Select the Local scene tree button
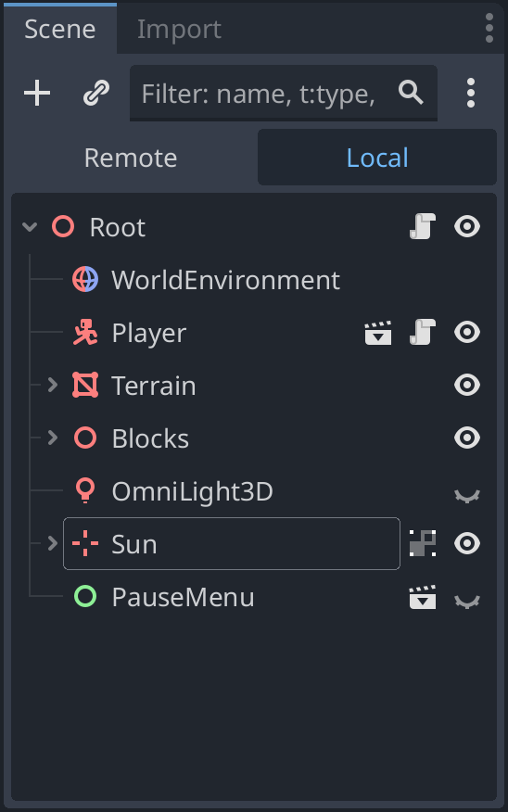Screen dimensions: 508x812 (x=377, y=158)
